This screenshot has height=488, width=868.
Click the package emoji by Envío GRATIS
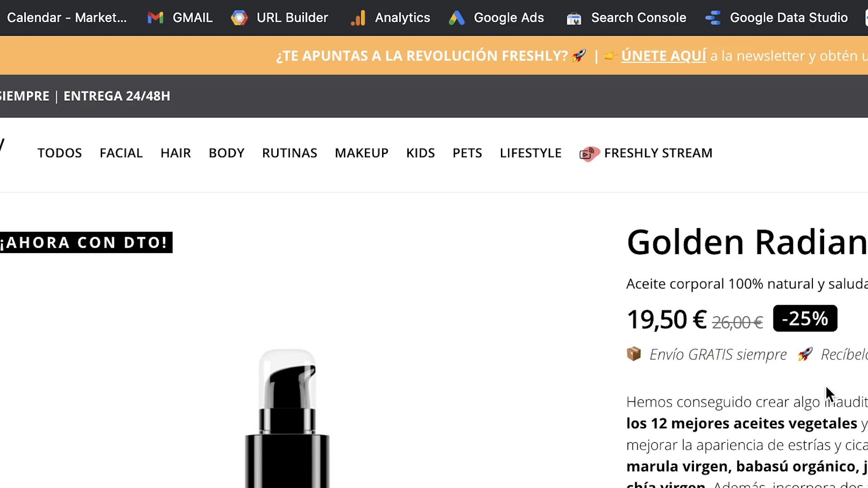pyautogui.click(x=634, y=354)
